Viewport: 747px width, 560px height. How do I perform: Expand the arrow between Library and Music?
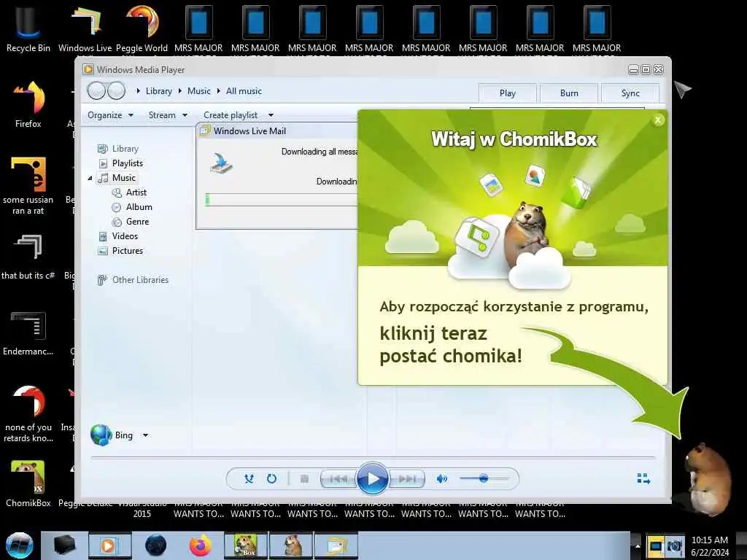(x=180, y=91)
